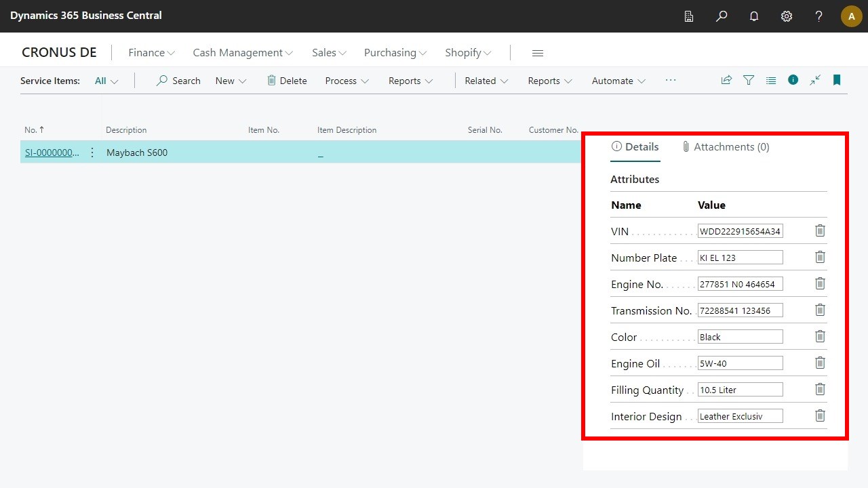Delete the Interior Design attribute trash icon

(x=820, y=415)
